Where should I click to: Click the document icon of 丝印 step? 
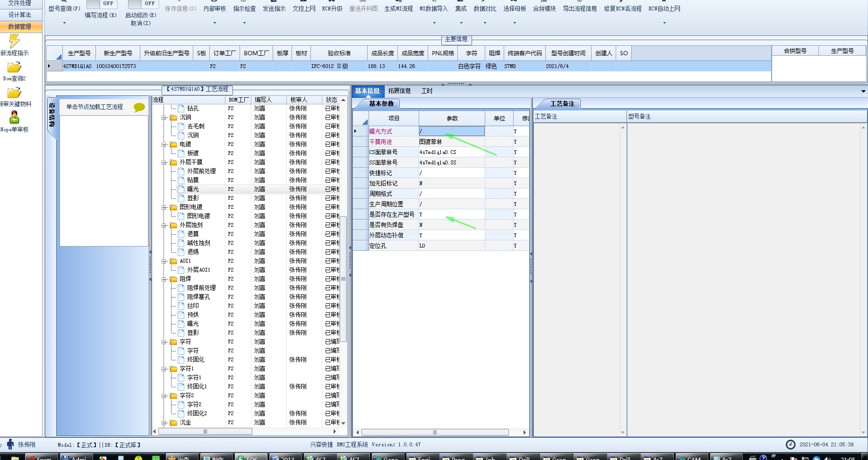181,306
